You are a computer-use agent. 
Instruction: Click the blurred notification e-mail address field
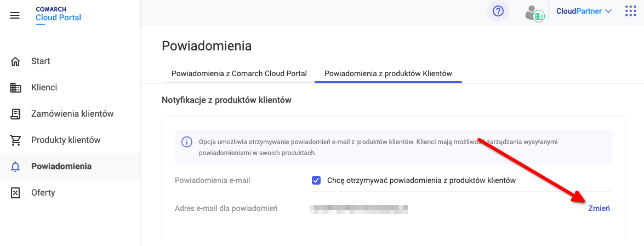[x=358, y=208]
